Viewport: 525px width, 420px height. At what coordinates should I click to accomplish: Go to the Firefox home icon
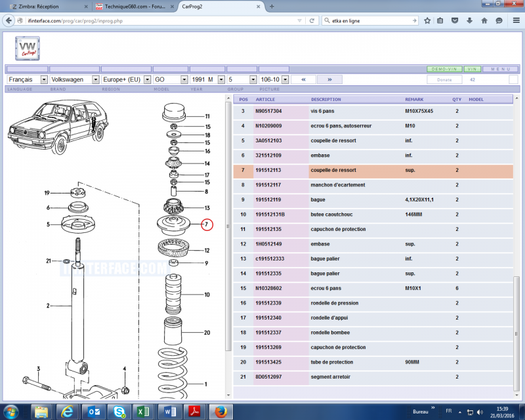484,21
